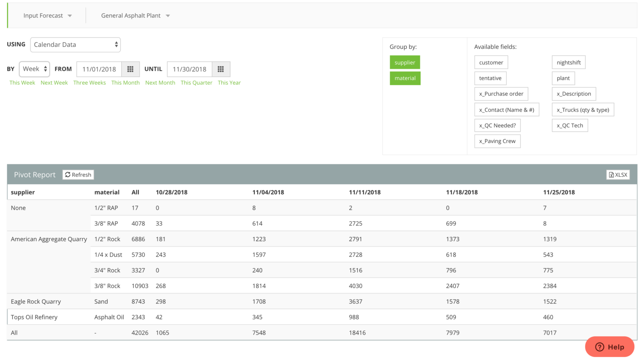Export the report via XLSX button
The height and width of the screenshot is (359, 644).
pos(618,175)
